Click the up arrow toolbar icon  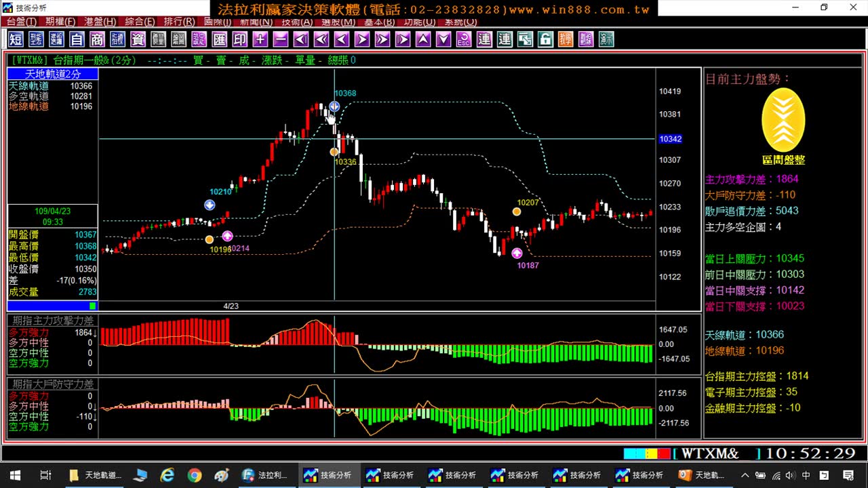(x=422, y=39)
